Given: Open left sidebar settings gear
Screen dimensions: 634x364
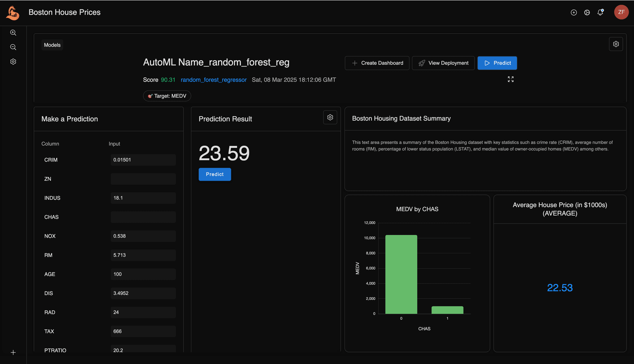Looking at the screenshot, I should [13, 62].
